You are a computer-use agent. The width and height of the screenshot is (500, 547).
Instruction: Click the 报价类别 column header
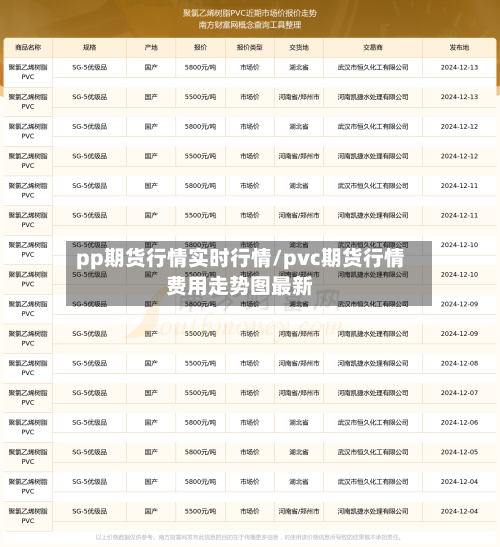point(249,47)
